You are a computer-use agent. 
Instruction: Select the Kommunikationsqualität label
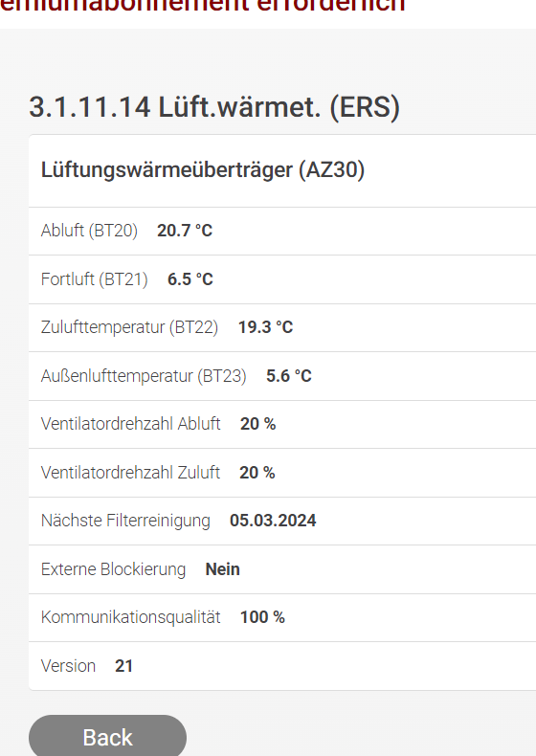(x=131, y=617)
